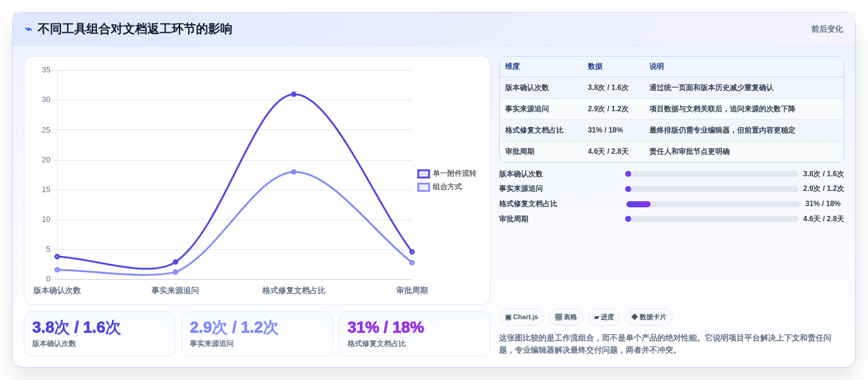Click the peak point of the 单一附件流转 line
This screenshot has height=380, width=868.
293,94
